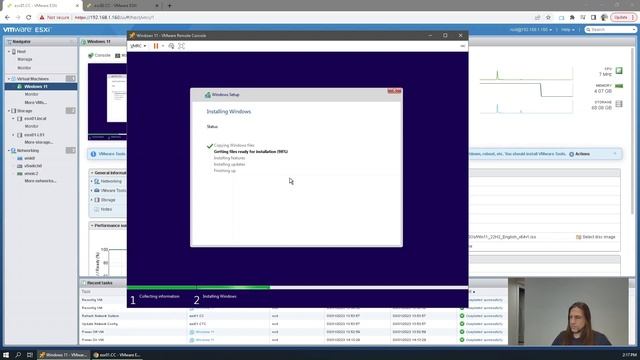Screen dimensions: 640x360
Task: Click the Storage icon in Navigator
Action: tap(13, 111)
